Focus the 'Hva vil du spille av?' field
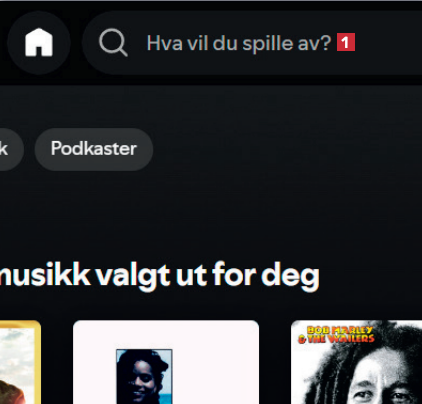The image size is (422, 404). pyautogui.click(x=253, y=43)
